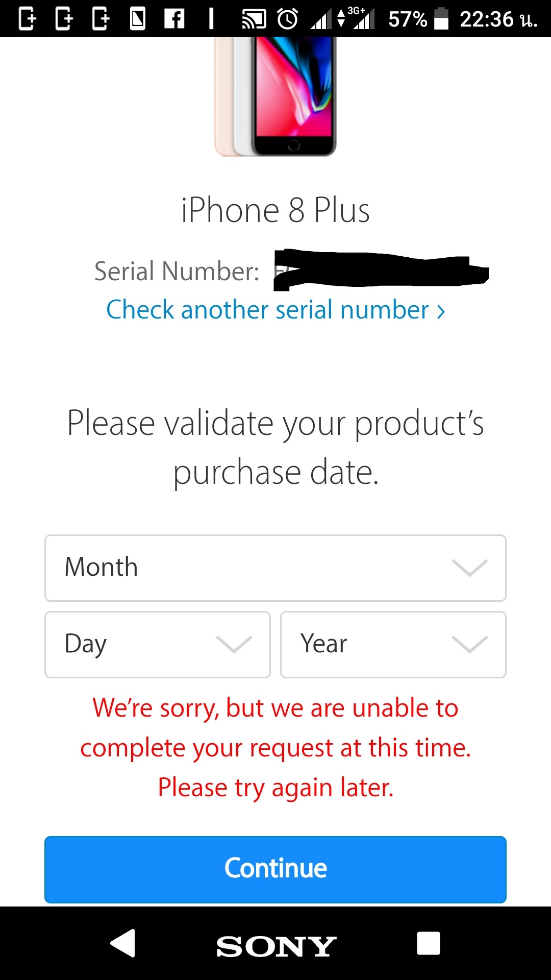Tap the Sony logo home area
Viewport: 551px width, 980px height.
(275, 946)
